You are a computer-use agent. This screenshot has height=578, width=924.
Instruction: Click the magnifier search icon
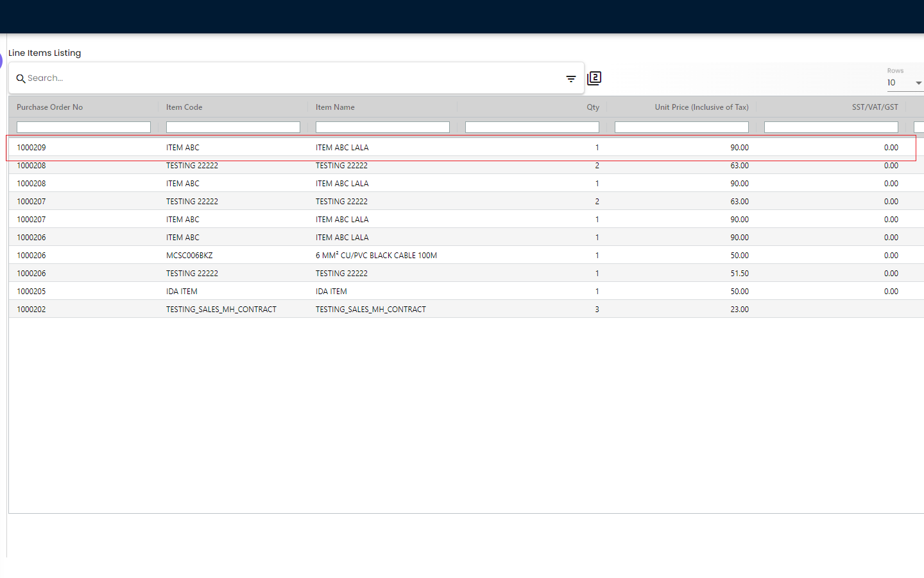point(21,78)
